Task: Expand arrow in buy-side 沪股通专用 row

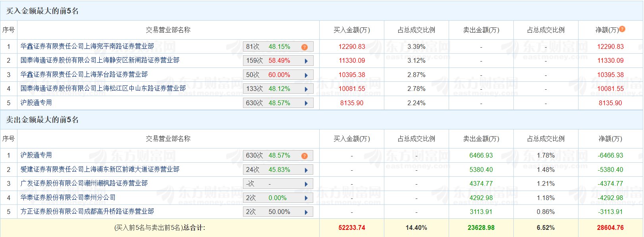Action: click(306, 103)
